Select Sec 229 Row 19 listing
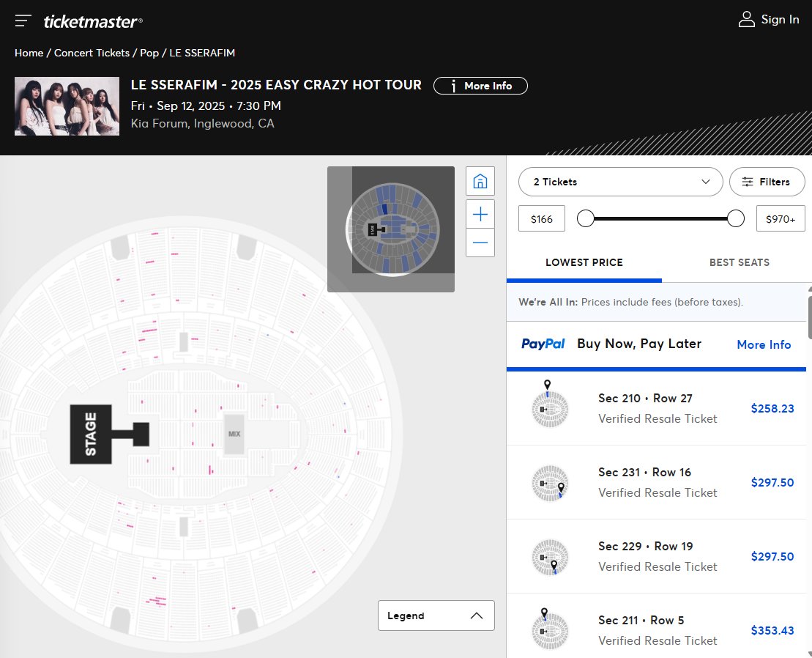812x658 pixels. 656,556
